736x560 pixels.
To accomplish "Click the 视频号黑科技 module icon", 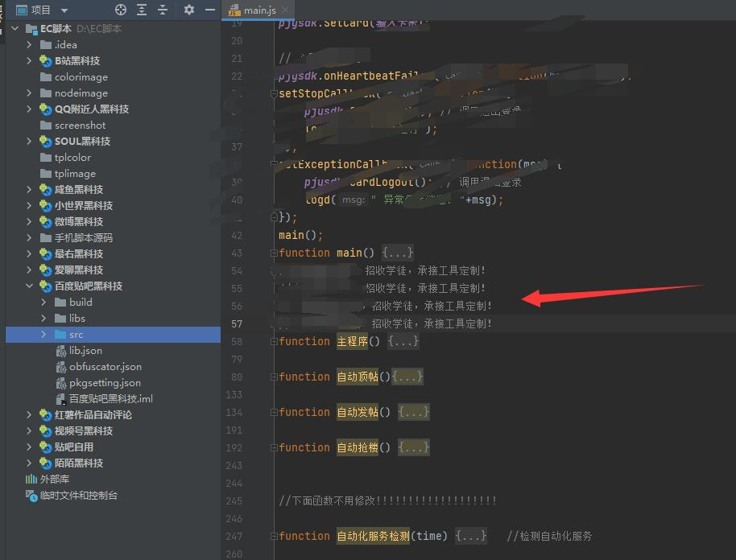I will point(46,431).
